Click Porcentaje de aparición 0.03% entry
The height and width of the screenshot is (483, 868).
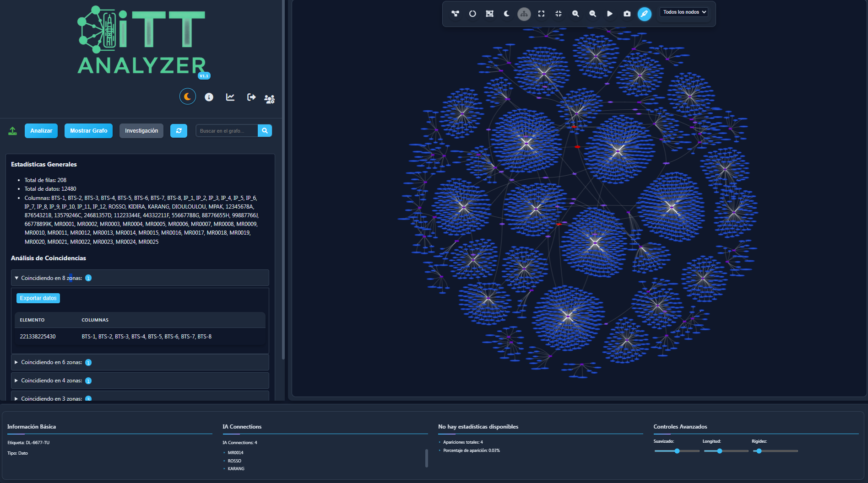(x=472, y=451)
